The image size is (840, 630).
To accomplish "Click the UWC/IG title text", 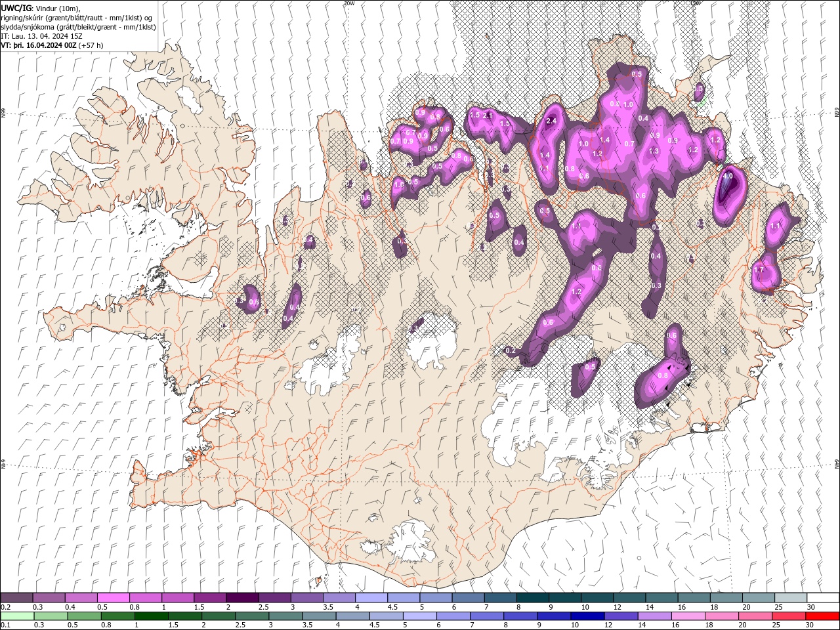I will click(16, 8).
